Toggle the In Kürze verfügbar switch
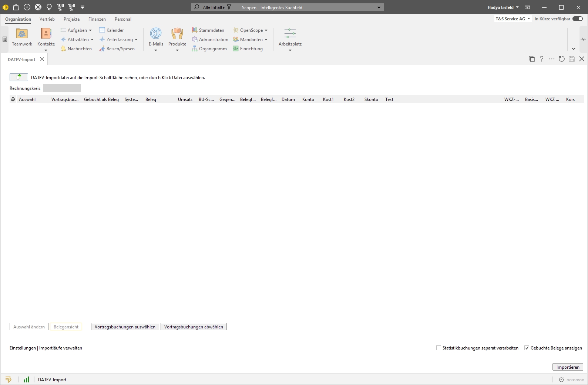This screenshot has height=385, width=588. pos(578,19)
